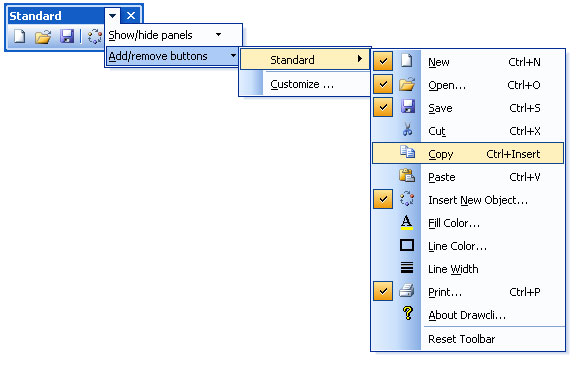Click the About question mark icon
Viewport: 576px width, 366px height.
click(x=407, y=313)
